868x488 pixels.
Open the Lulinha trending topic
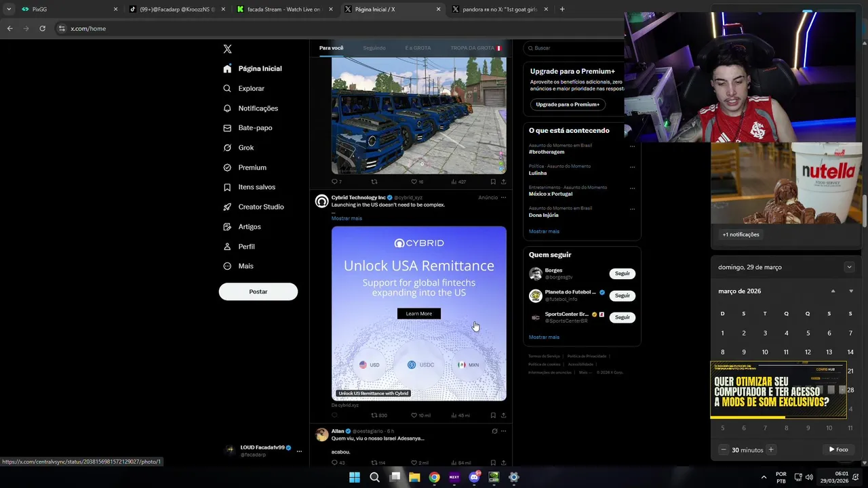[538, 173]
